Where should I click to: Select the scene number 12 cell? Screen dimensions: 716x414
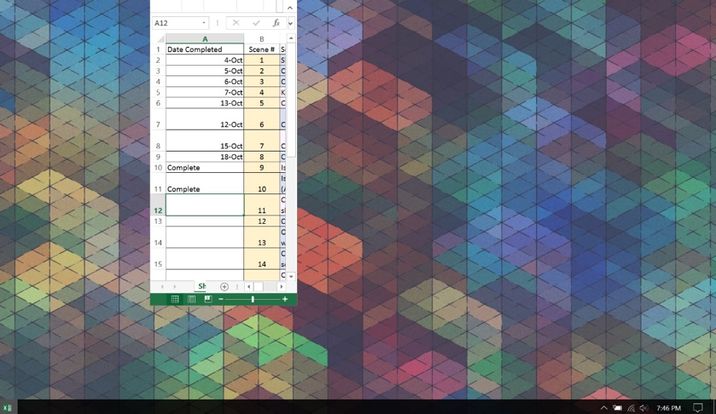tap(262, 221)
